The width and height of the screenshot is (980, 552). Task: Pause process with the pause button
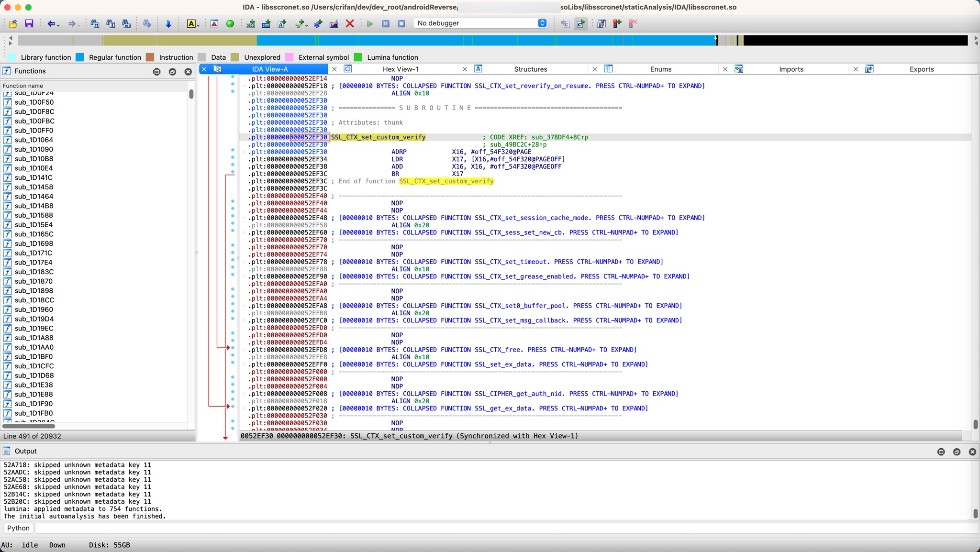386,23
